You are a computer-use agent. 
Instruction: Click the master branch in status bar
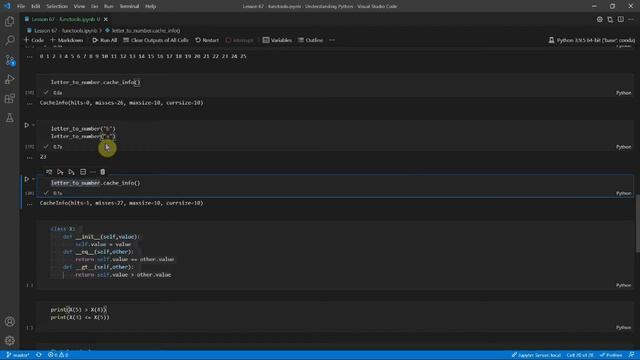coord(18,355)
